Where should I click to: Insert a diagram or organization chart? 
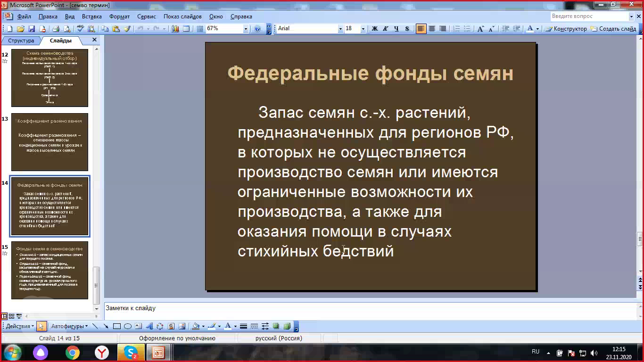tap(160, 326)
